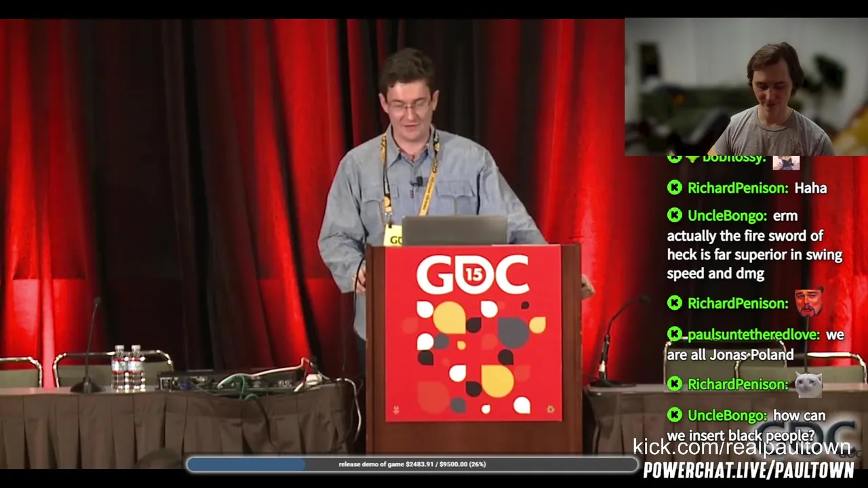This screenshot has width=868, height=488.
Task: Click the laptop on the podium in the video
Action: [x=454, y=230]
